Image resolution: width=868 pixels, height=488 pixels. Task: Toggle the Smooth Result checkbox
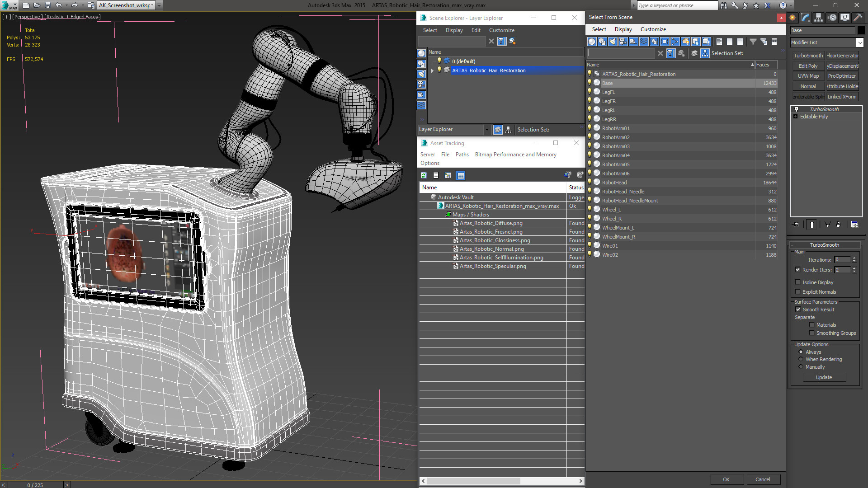click(x=798, y=310)
